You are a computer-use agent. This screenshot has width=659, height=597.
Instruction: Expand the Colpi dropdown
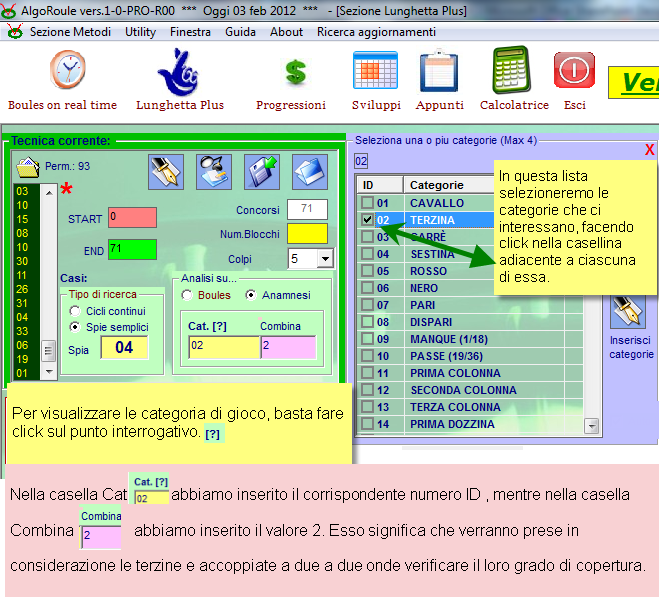324,259
